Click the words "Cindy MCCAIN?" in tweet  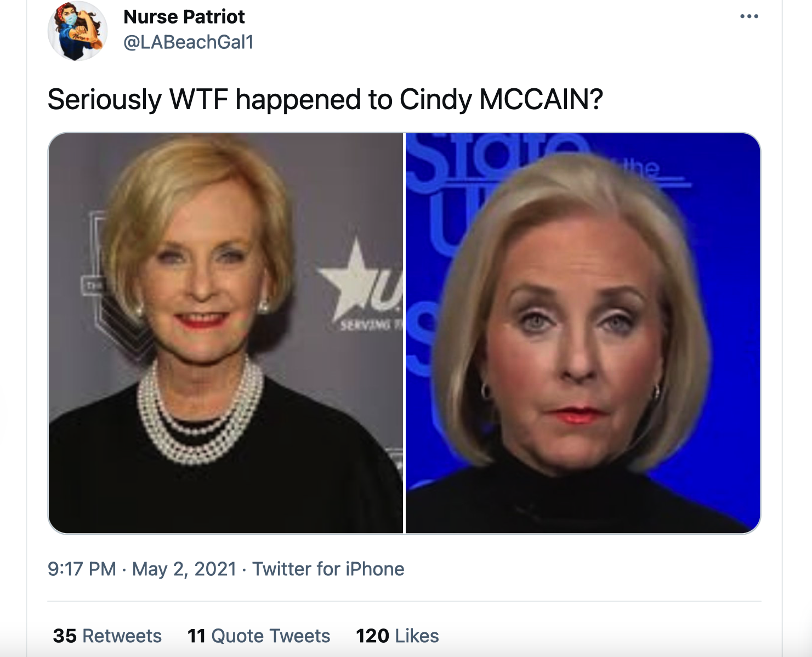pyautogui.click(x=501, y=100)
